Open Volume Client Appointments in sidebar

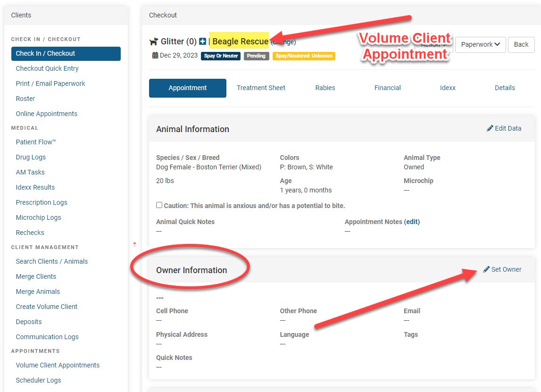pyautogui.click(x=58, y=365)
